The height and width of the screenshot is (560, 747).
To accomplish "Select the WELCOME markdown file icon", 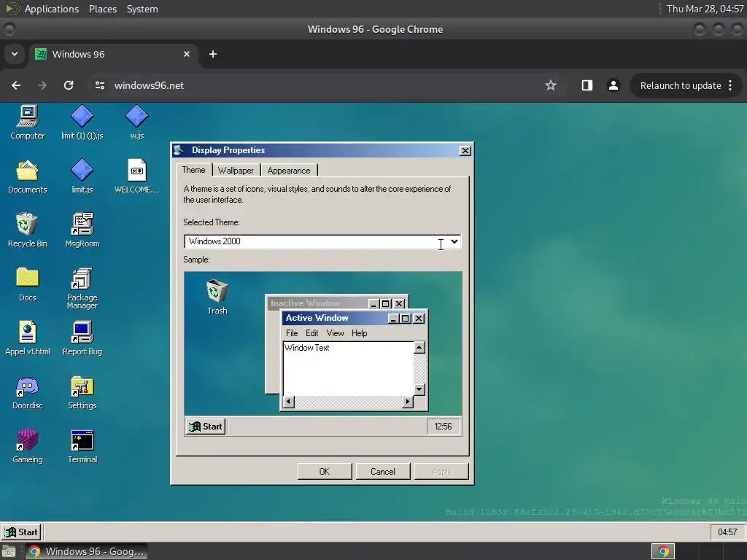I will tap(136, 176).
